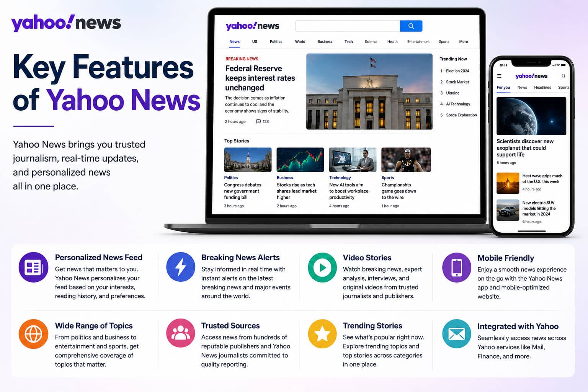The width and height of the screenshot is (588, 392).
Task: Open New AI tools aim to boost productivity story
Action: 349,191
